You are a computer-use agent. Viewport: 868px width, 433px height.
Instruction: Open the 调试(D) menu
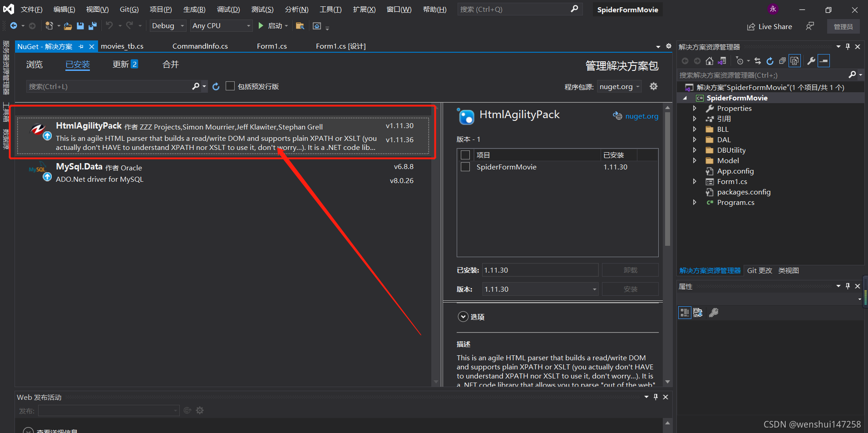point(228,10)
